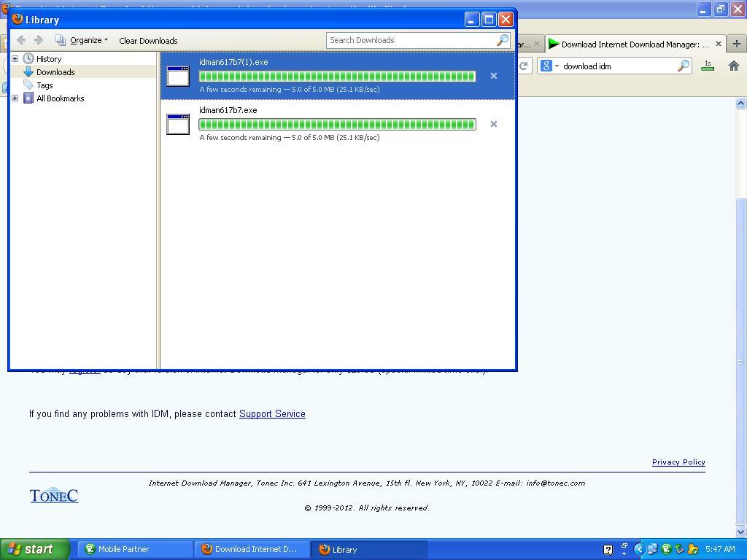Close the Download Internet Download Manager tab
This screenshot has width=747, height=560.
[x=719, y=44]
